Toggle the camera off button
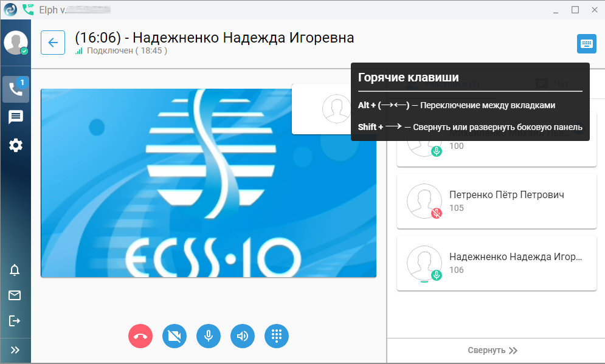This screenshot has height=364, width=605. [x=175, y=336]
